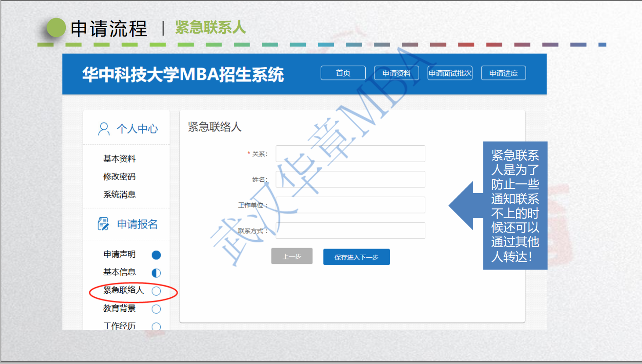Open 修改密码 in the sidebar
Image resolution: width=642 pixels, height=364 pixels.
click(x=120, y=177)
